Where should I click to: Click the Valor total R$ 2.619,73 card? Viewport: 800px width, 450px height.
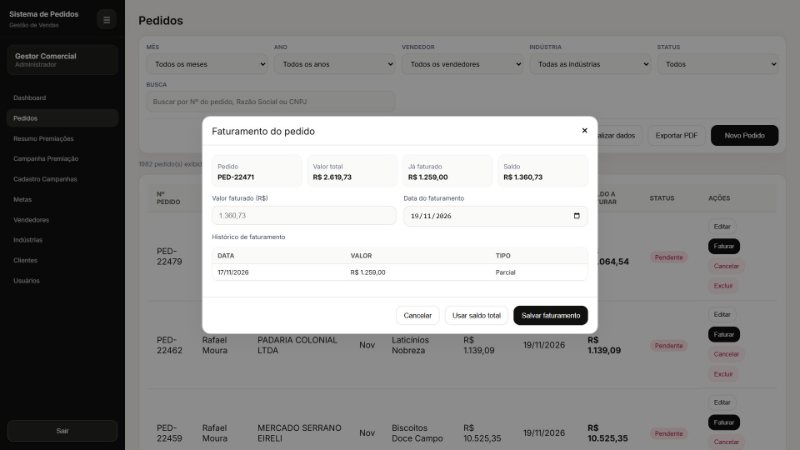352,171
